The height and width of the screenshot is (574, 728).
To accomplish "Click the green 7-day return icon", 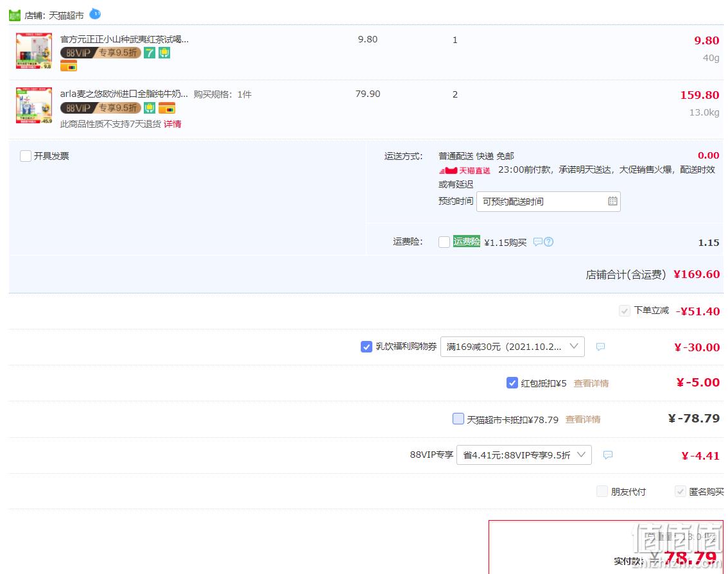I will [x=149, y=53].
